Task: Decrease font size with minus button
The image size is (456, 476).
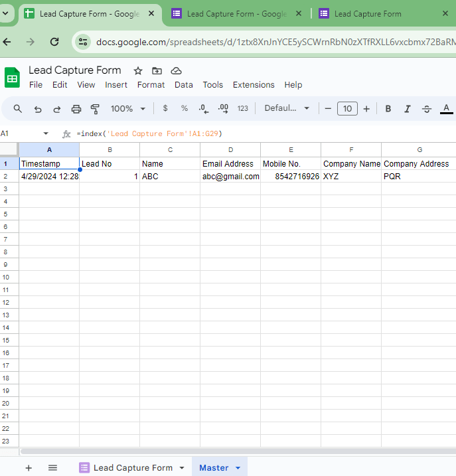Action: point(328,108)
